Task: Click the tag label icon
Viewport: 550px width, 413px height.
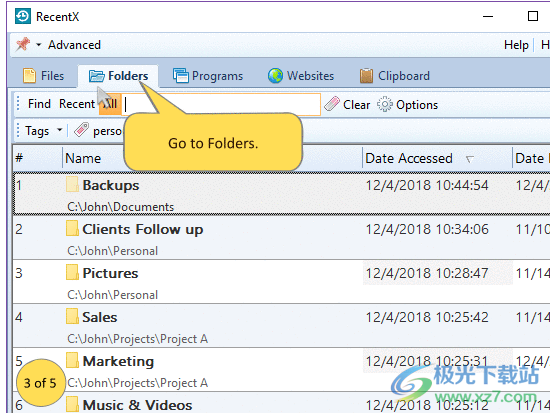Action: [81, 130]
